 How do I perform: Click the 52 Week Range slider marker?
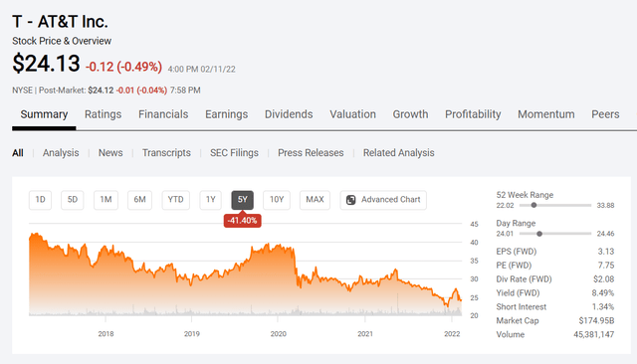click(x=533, y=205)
